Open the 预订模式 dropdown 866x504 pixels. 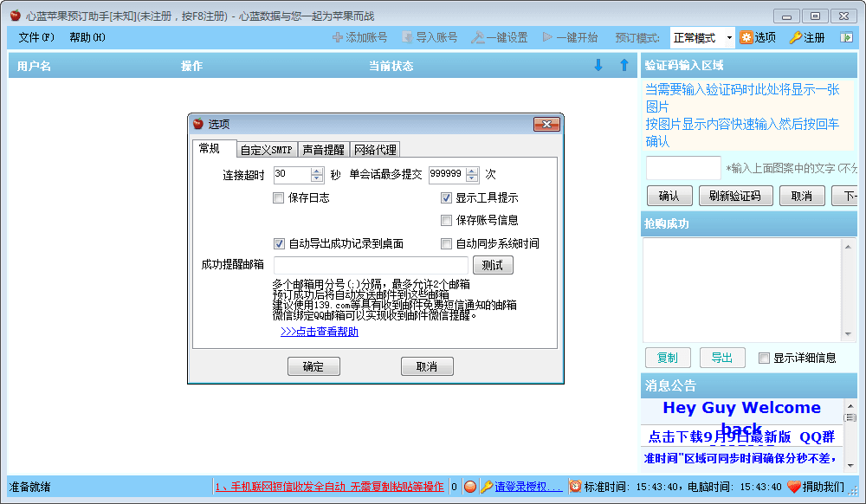tap(729, 37)
